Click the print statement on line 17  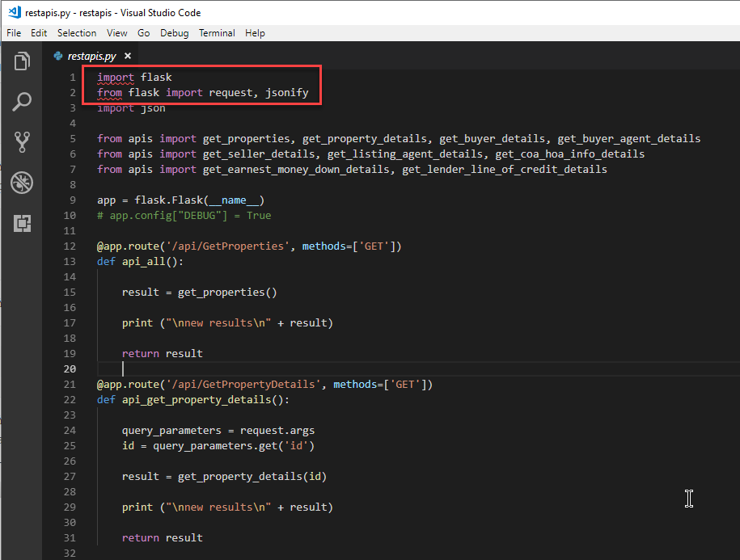coord(227,323)
